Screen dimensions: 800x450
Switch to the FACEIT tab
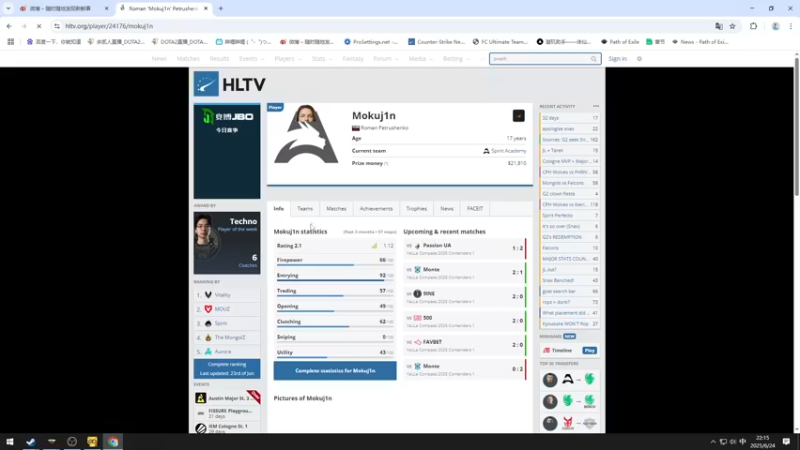point(474,209)
